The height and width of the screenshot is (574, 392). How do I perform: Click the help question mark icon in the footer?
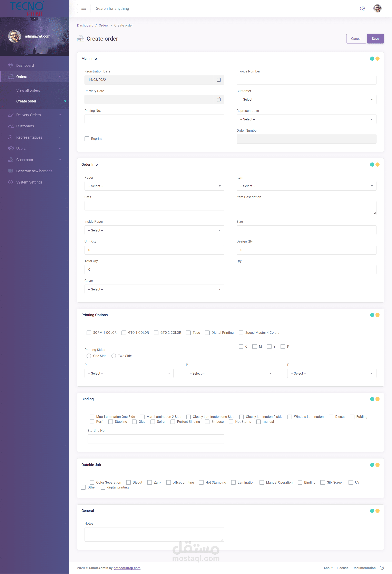[382, 568]
